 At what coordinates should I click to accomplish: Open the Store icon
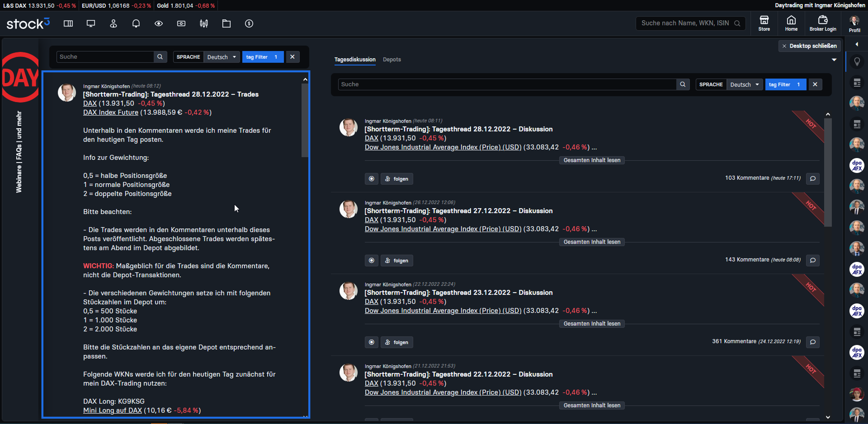(764, 24)
